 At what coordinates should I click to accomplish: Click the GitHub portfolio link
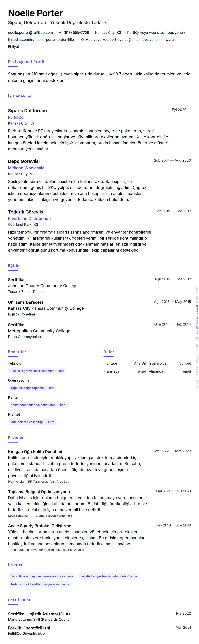point(120,39)
